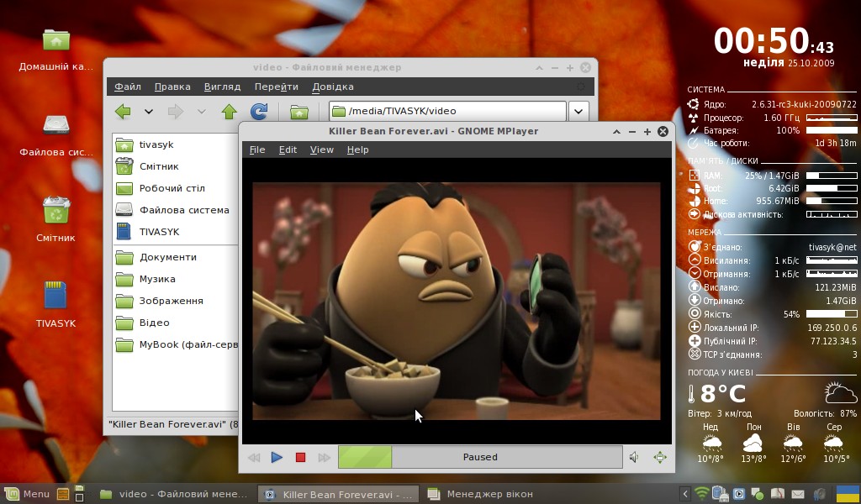Open the View menu in GNOME MPlayer
861x504 pixels.
(322, 150)
